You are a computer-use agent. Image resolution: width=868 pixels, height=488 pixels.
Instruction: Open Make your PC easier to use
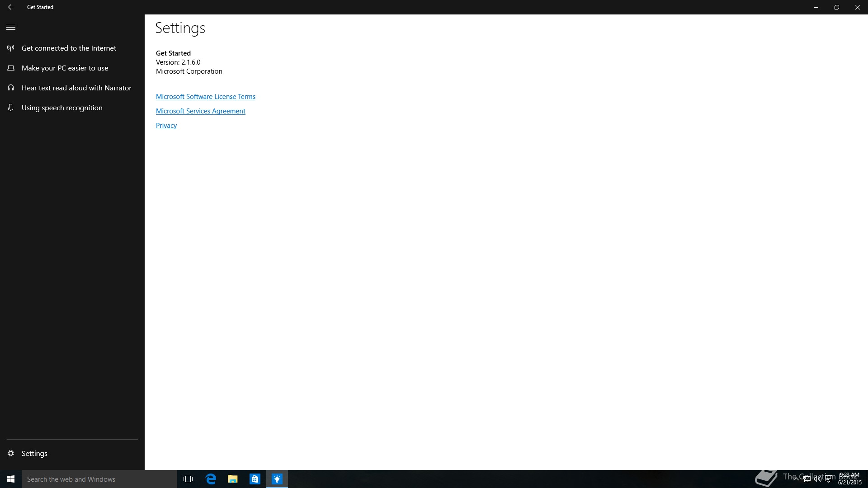tap(72, 68)
